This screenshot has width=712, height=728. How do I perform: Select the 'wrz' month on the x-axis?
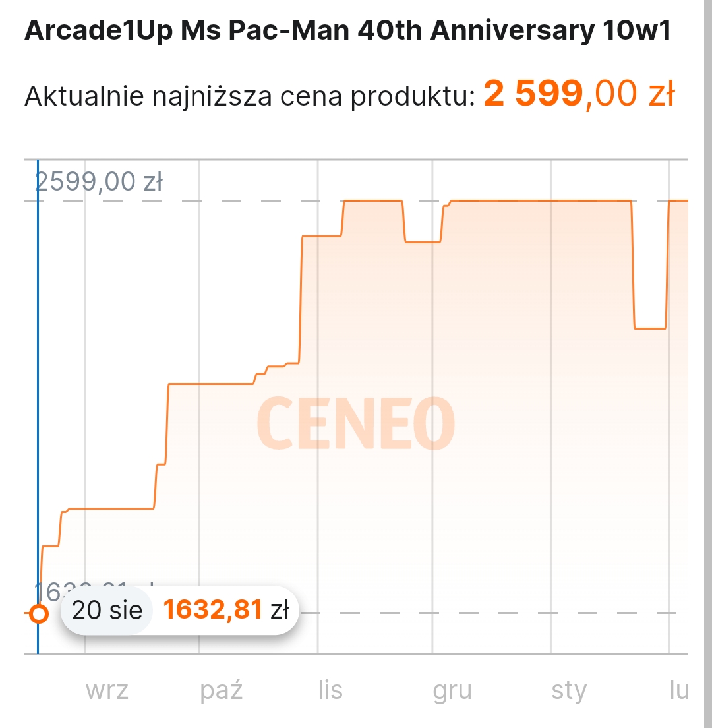pyautogui.click(x=107, y=691)
